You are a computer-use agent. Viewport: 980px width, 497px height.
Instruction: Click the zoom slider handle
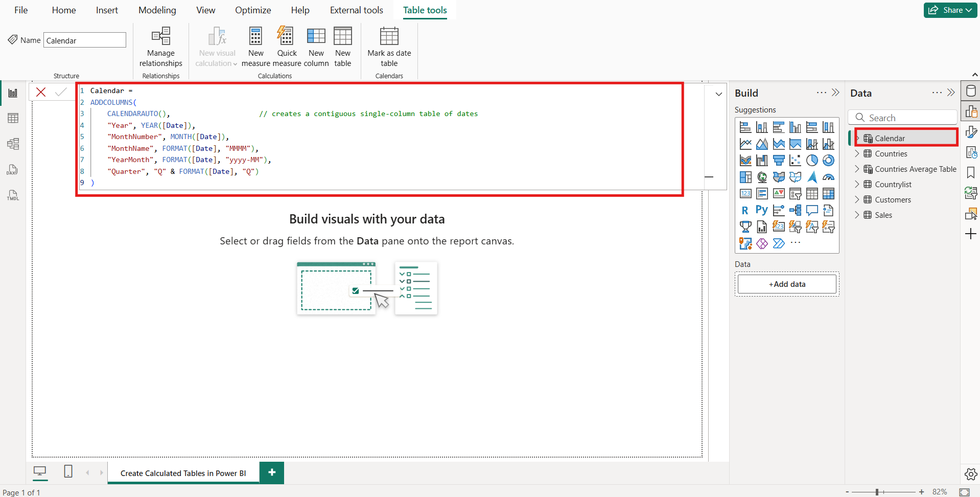click(877, 492)
